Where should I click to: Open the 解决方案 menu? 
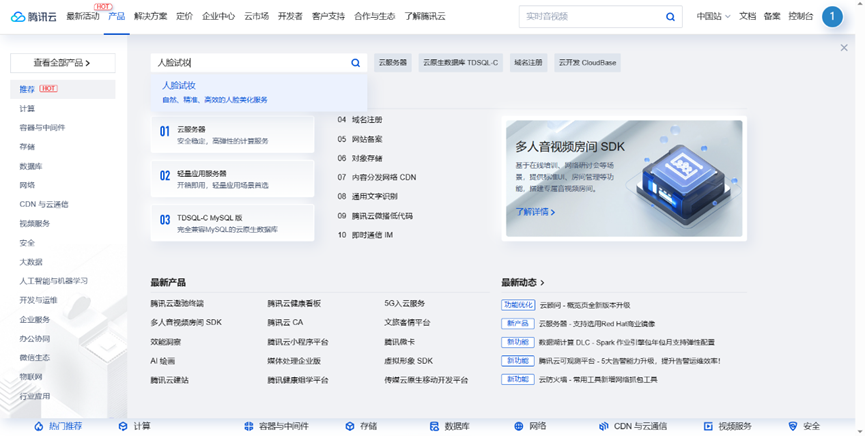pyautogui.click(x=151, y=17)
